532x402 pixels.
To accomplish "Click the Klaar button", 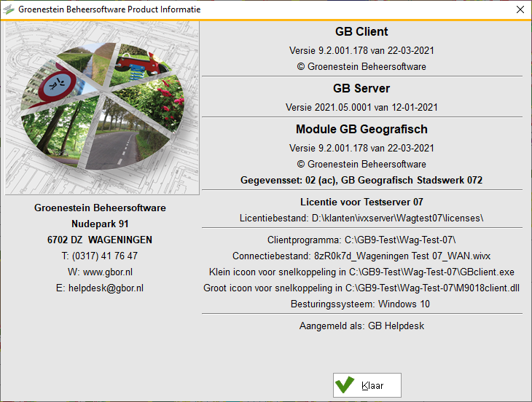I will (x=367, y=385).
